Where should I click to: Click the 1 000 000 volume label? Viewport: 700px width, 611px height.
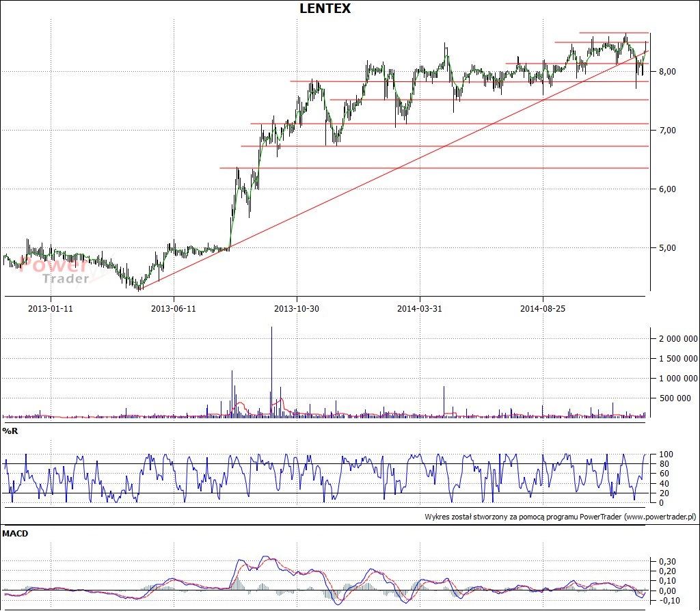[x=678, y=379]
